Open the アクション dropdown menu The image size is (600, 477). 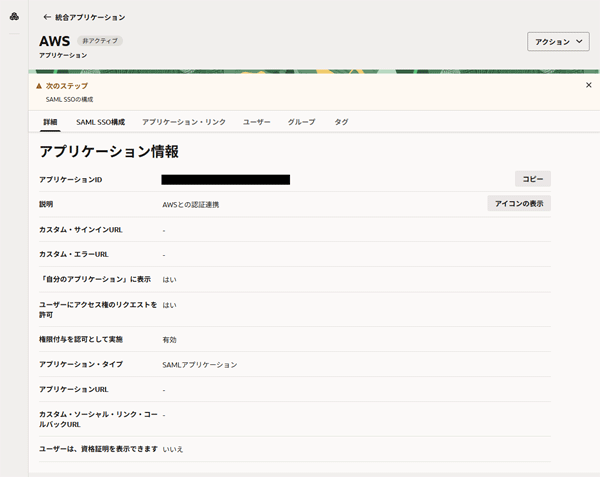558,42
